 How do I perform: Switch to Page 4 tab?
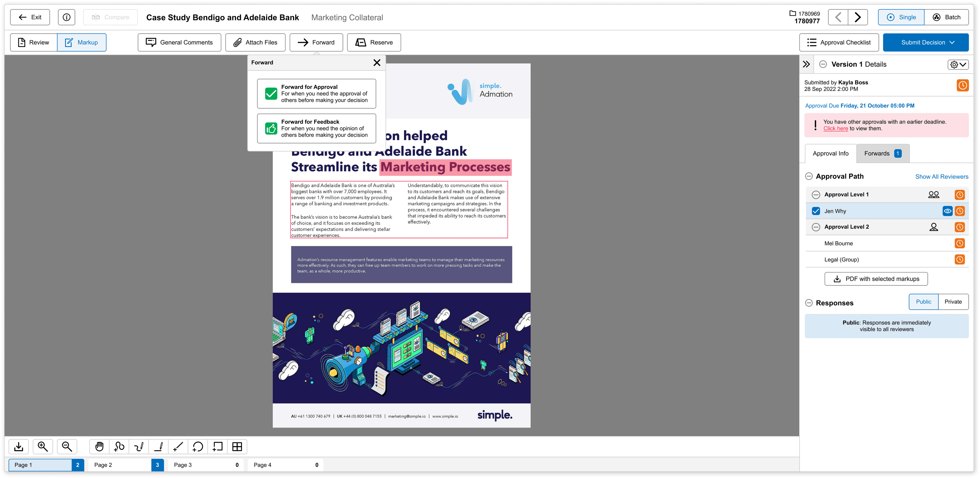(x=286, y=465)
